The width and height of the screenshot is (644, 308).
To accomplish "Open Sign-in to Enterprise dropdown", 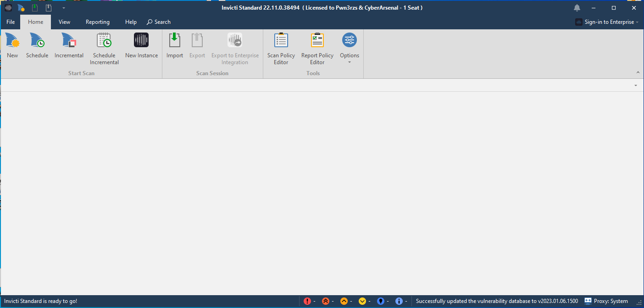I will [x=606, y=22].
